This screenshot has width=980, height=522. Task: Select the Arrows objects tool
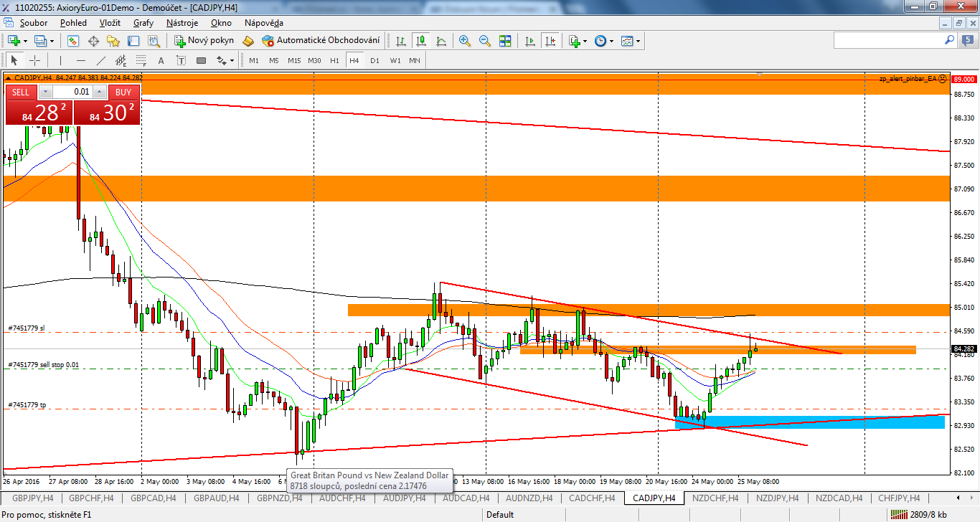coord(221,60)
